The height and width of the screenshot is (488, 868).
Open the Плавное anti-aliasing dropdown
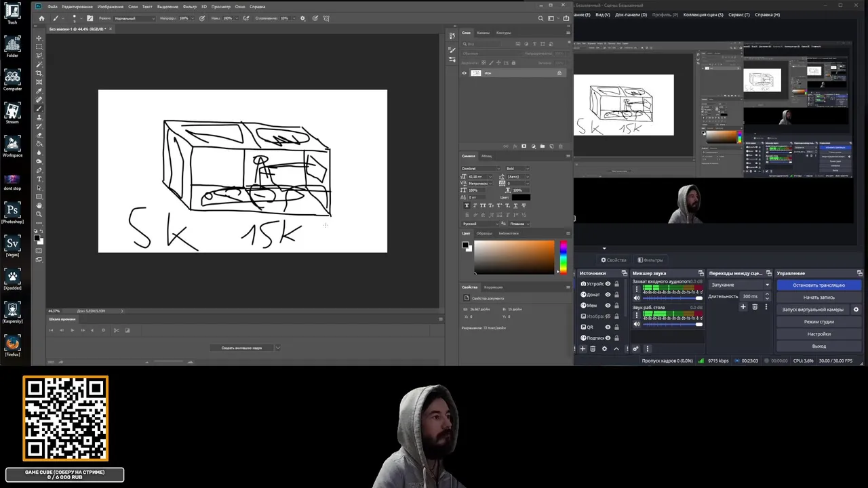coord(519,224)
